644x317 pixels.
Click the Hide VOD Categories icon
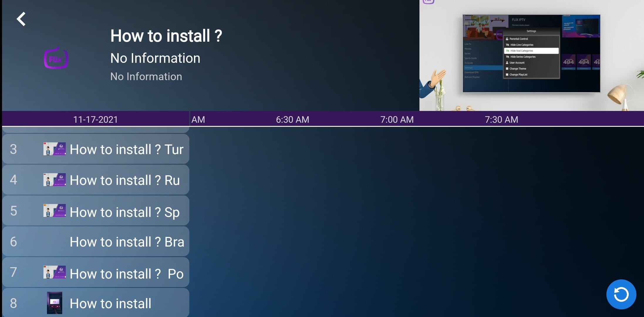pos(508,51)
